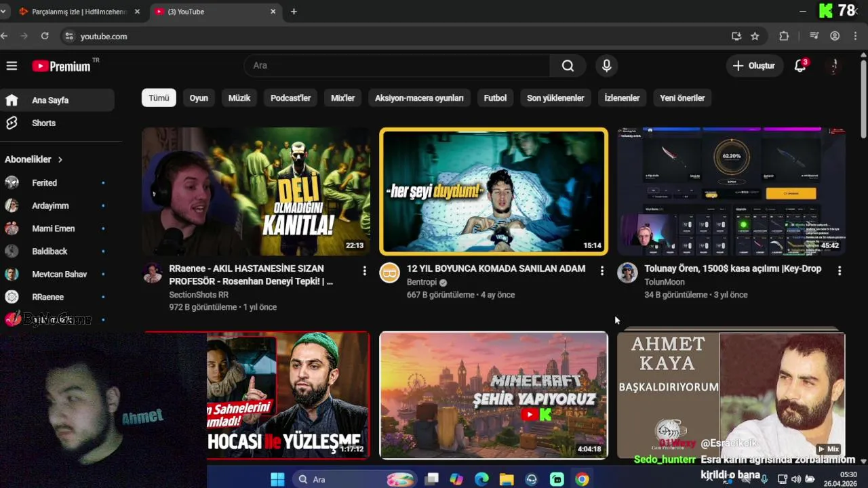Open File Explorer from the taskbar
Screen dimensions: 868x488
[507, 479]
